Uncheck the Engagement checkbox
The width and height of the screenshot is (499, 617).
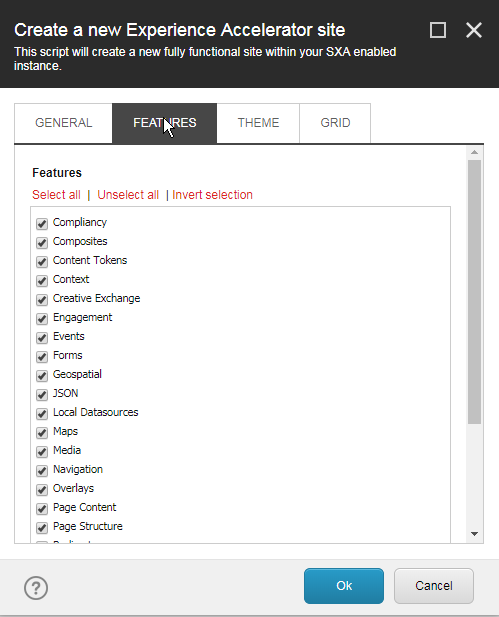(42, 318)
